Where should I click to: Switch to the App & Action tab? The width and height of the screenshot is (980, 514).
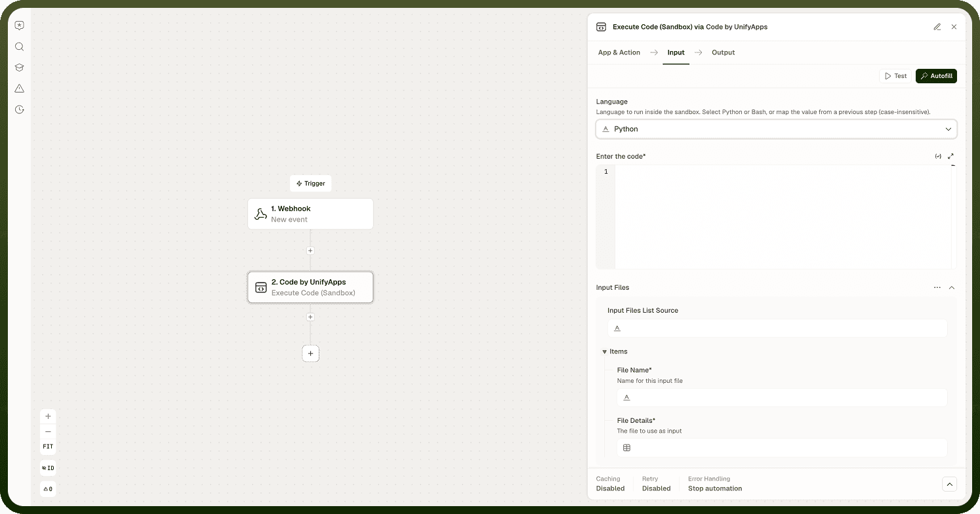pyautogui.click(x=619, y=52)
